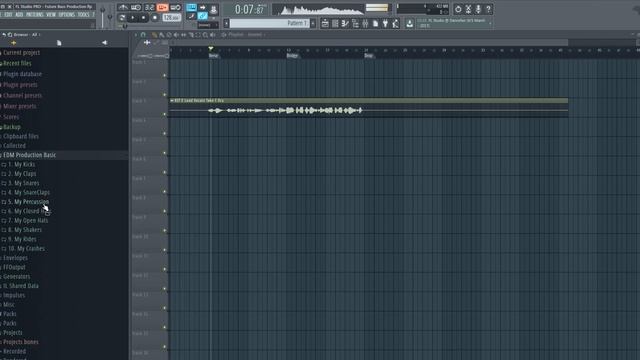640x360 pixels.
Task: Open the Pattern 1 selector dropdown
Action: click(269, 23)
